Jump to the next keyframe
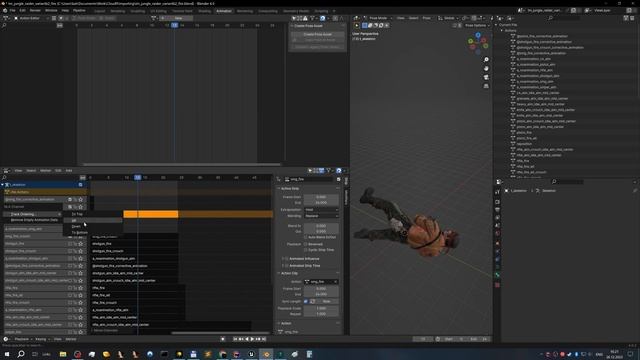 pos(258,339)
